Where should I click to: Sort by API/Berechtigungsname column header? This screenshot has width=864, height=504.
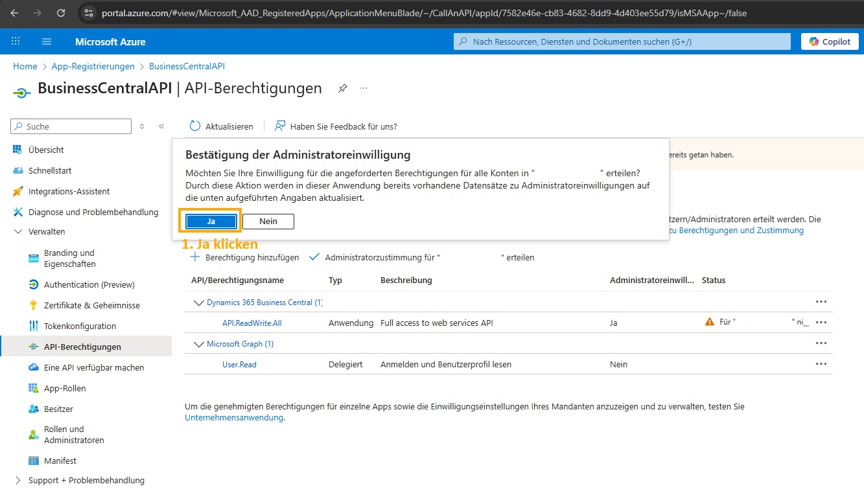[x=237, y=281]
